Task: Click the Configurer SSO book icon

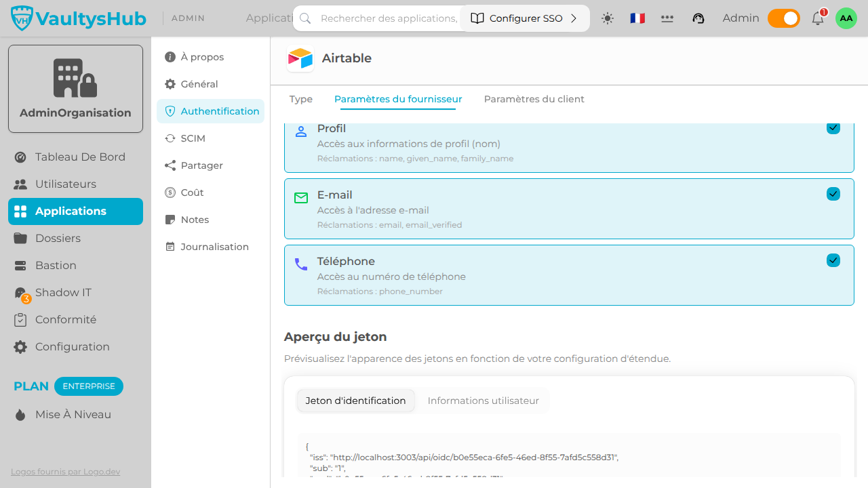Action: click(477, 18)
